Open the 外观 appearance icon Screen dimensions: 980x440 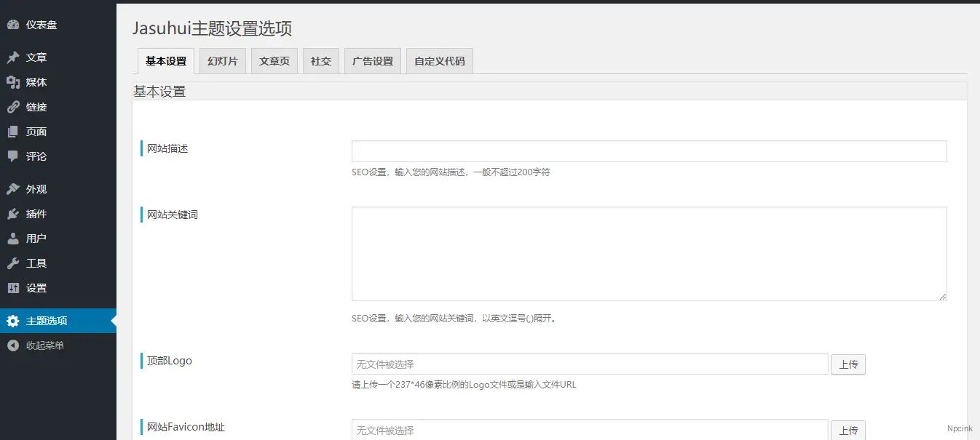coord(15,188)
